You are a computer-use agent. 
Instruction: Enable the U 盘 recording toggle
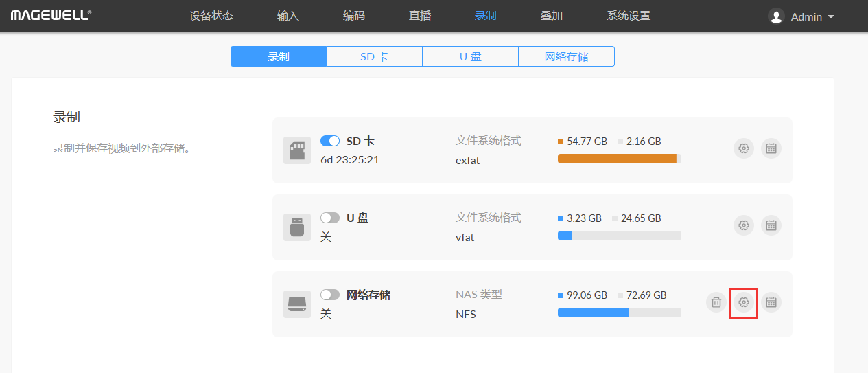click(x=330, y=218)
